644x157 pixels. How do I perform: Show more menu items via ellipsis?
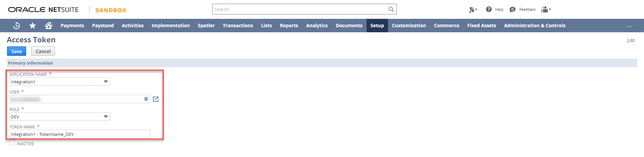click(x=629, y=26)
